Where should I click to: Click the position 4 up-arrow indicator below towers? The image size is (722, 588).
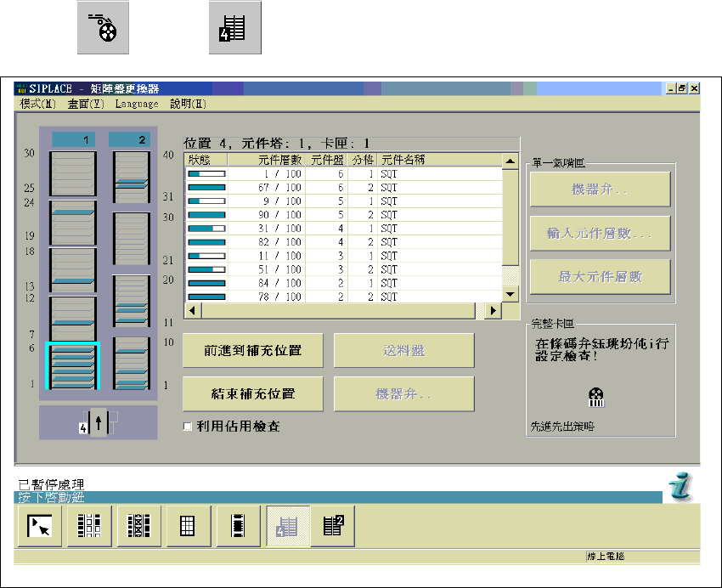click(x=98, y=422)
